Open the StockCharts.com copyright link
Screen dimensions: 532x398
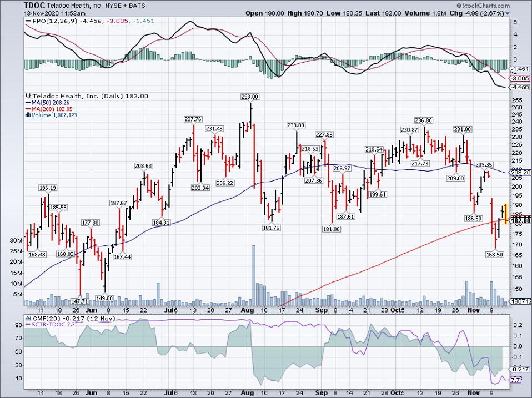483,6
